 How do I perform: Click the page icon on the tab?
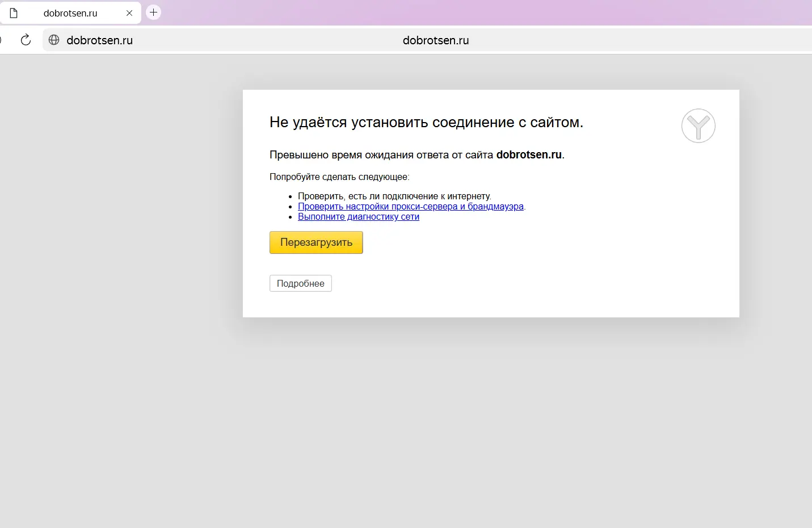pos(14,13)
